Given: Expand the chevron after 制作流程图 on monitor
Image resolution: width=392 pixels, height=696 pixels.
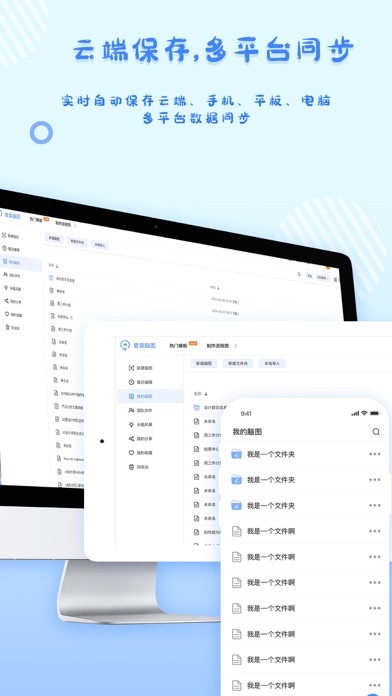Looking at the screenshot, I should pos(75,226).
